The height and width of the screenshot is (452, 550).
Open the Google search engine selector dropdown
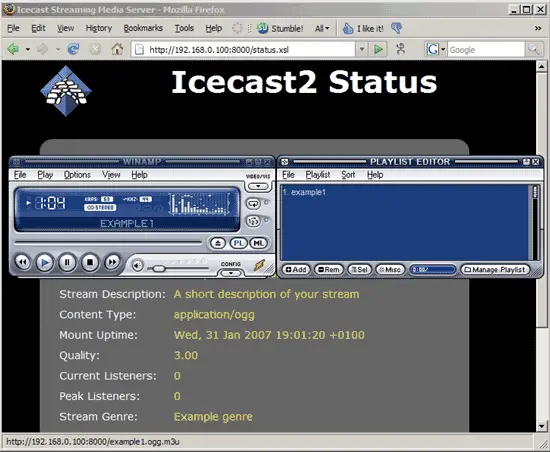pyautogui.click(x=443, y=49)
